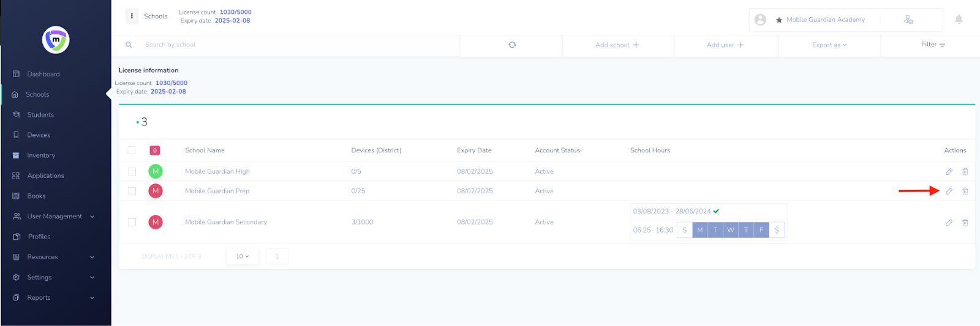980x326 pixels.
Task: Toggle the last S day after Friday
Action: [x=777, y=230]
